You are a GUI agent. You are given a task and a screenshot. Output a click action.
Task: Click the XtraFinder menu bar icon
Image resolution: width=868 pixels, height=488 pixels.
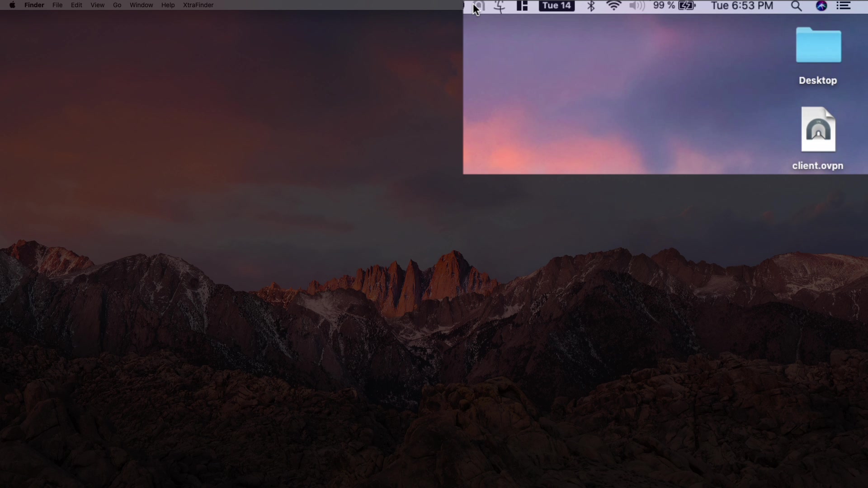(x=500, y=6)
